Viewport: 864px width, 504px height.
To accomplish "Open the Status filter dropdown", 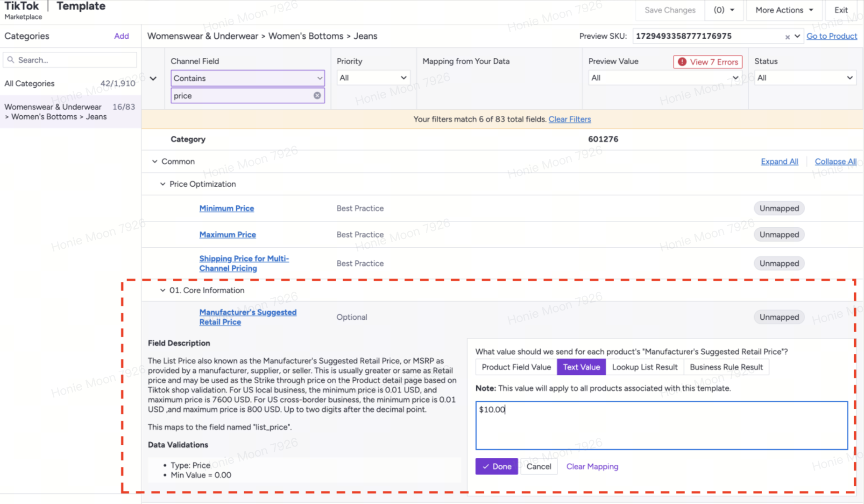I will (805, 78).
